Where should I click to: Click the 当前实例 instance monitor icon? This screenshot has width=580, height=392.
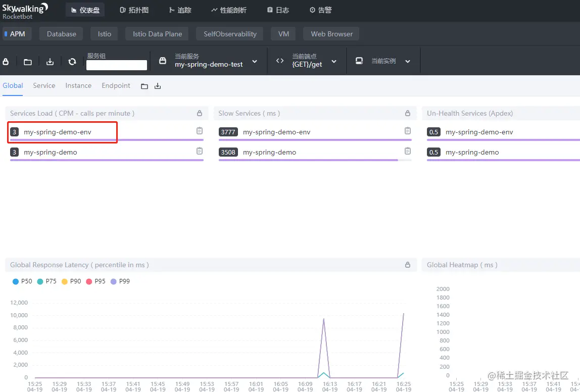(359, 61)
